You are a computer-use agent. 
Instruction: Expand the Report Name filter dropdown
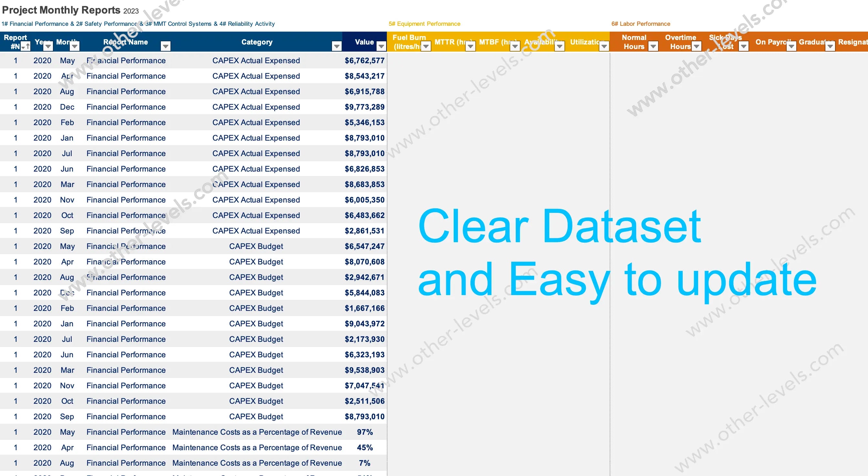(165, 46)
